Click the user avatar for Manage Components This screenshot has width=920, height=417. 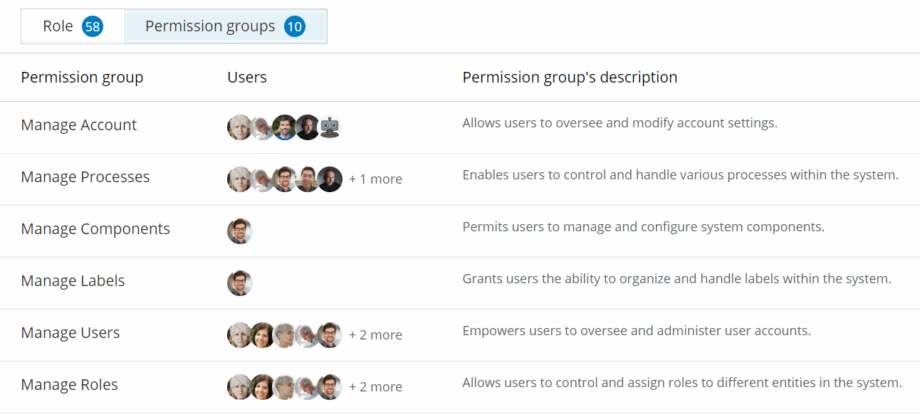[240, 231]
